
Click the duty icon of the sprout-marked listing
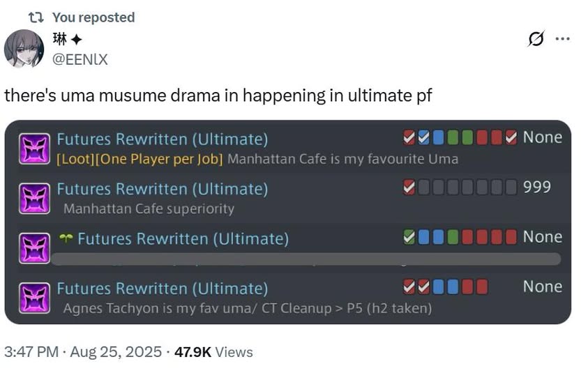tap(34, 248)
